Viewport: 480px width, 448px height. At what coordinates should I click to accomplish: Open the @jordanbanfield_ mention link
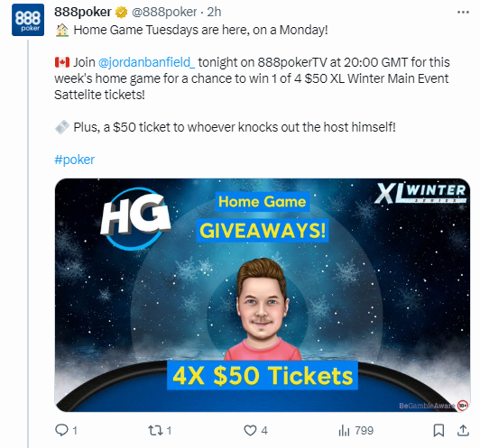pos(146,62)
